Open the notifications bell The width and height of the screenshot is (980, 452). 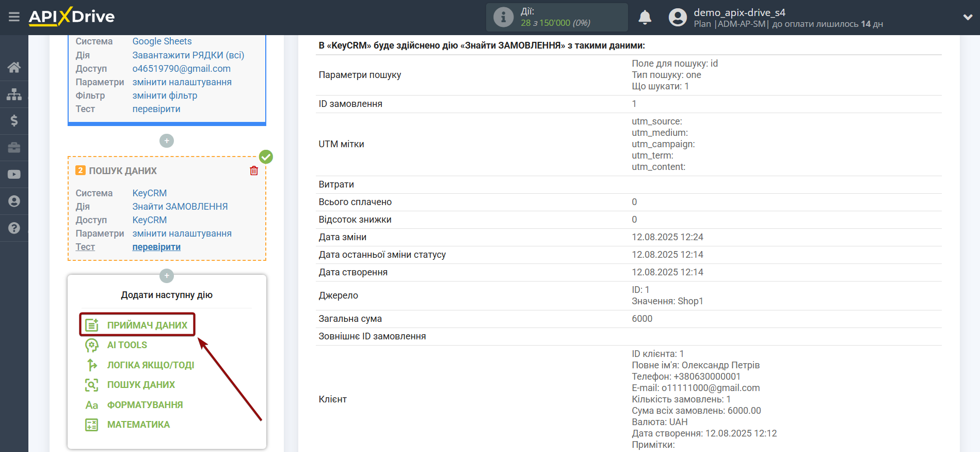click(645, 17)
